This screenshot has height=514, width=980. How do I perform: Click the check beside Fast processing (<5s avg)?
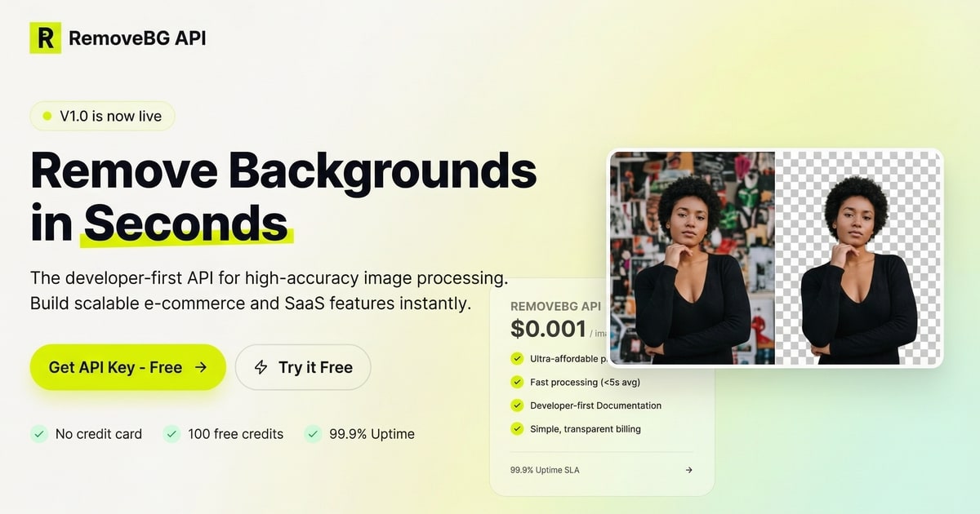coord(517,382)
